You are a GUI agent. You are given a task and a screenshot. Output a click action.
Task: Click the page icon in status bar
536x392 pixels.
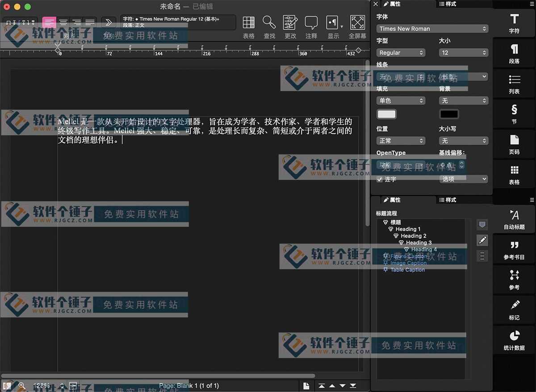point(306,386)
